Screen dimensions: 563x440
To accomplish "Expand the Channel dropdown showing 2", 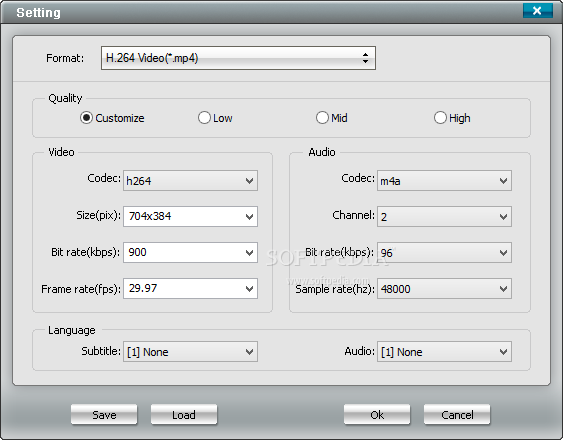I will pos(444,216).
